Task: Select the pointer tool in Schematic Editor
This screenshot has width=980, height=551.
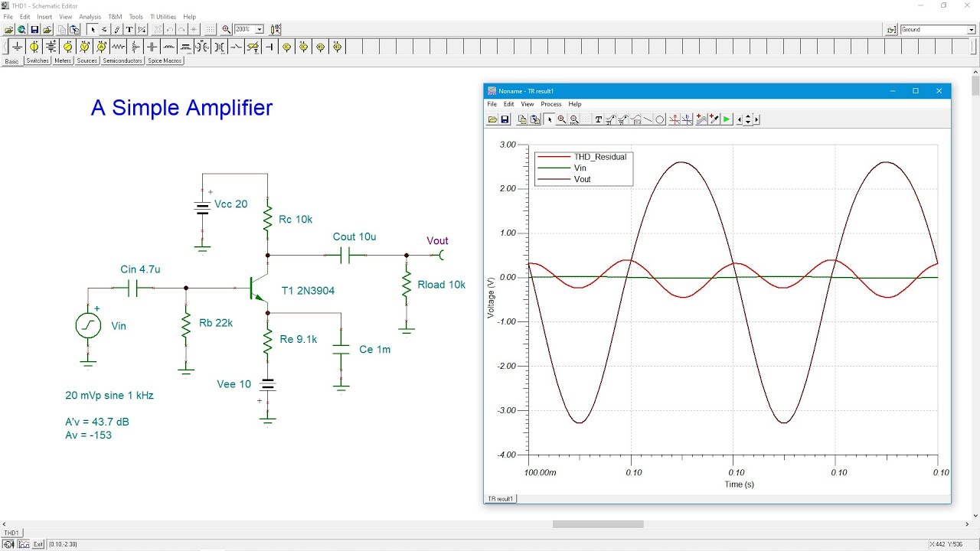Action: (x=93, y=29)
